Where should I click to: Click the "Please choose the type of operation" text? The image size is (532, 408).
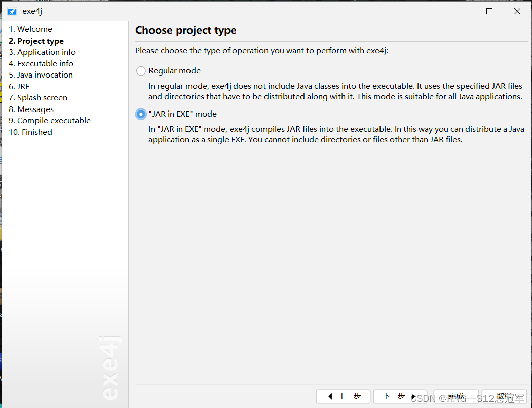[x=261, y=51]
